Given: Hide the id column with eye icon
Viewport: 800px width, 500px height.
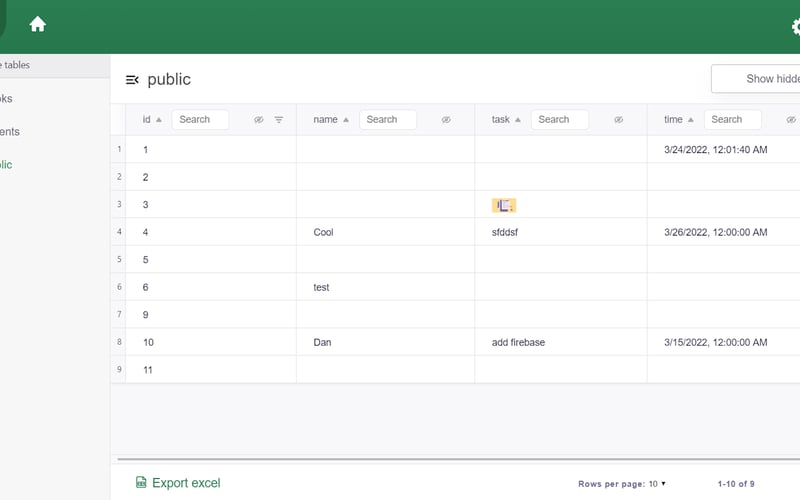Looking at the screenshot, I should click(x=259, y=120).
